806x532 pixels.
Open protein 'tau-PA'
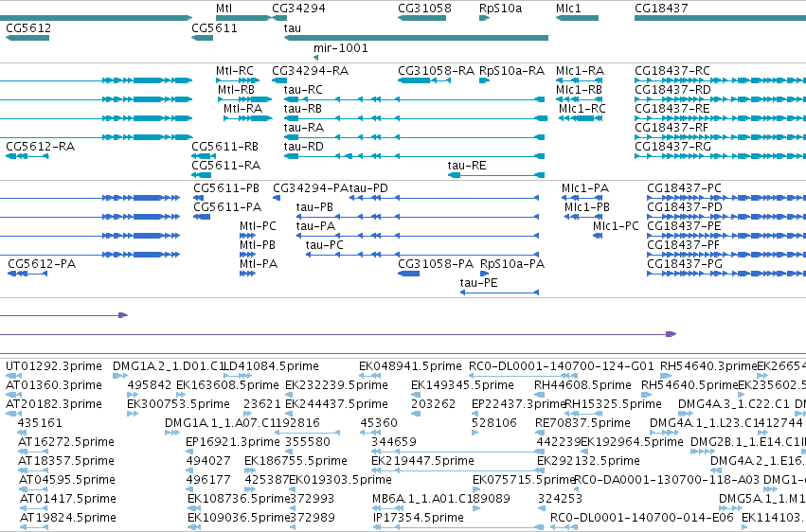(315, 226)
